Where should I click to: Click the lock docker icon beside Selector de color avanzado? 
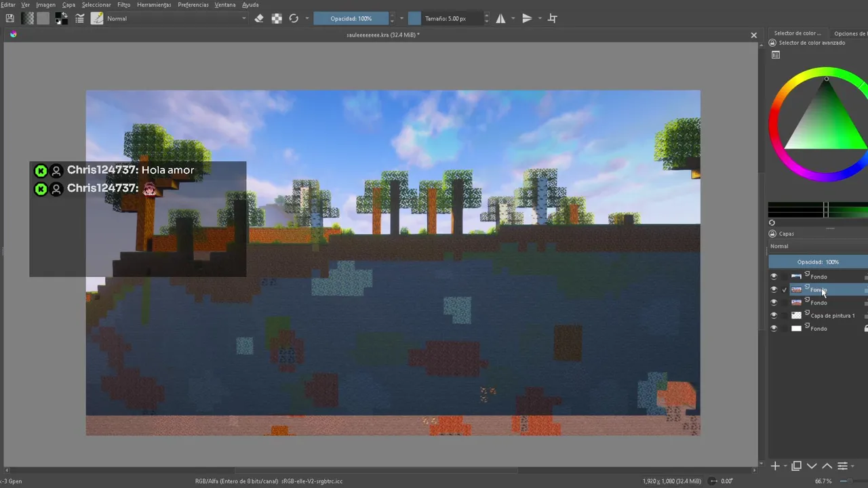772,43
